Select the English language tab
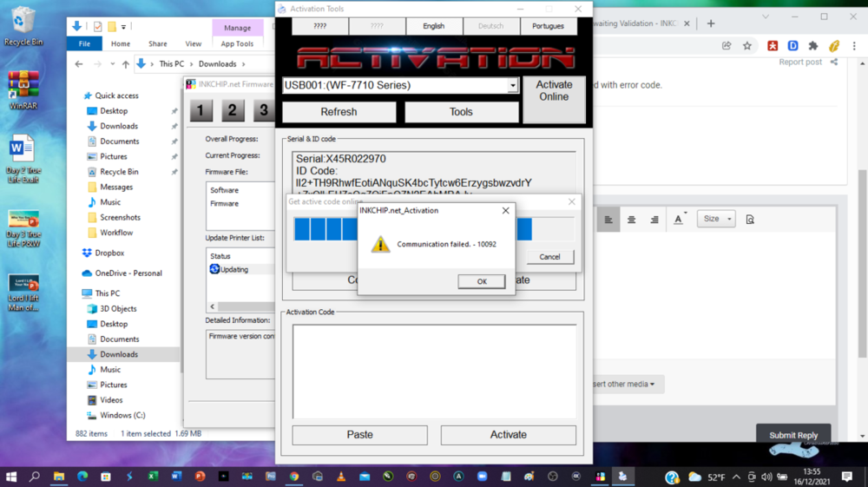 pos(433,26)
